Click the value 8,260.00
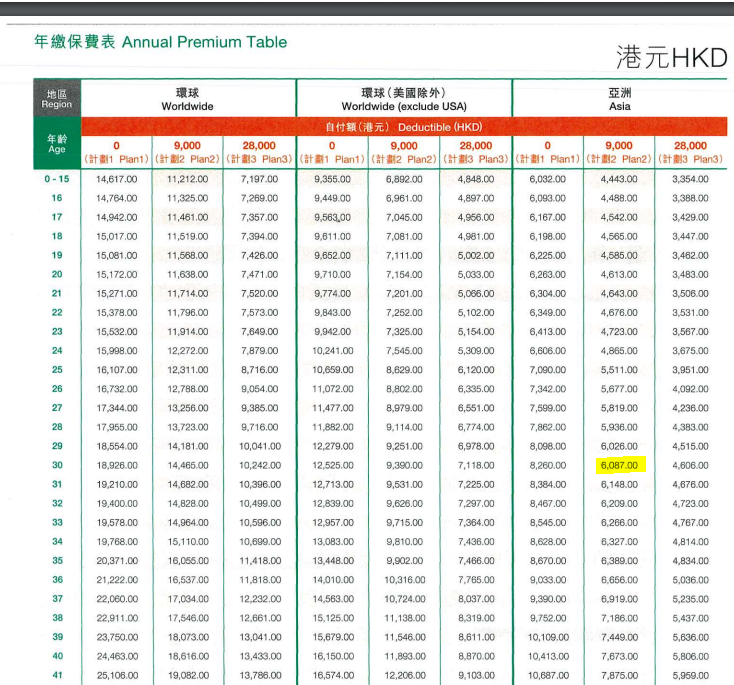Image resolution: width=734 pixels, height=685 pixels. 547,465
